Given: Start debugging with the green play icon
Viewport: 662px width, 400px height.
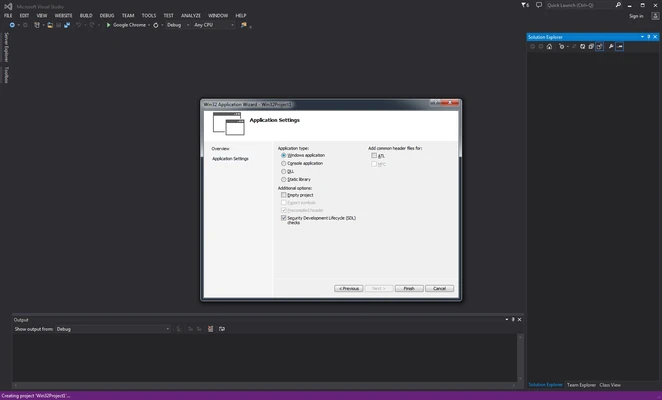Looking at the screenshot, I should coord(109,25).
